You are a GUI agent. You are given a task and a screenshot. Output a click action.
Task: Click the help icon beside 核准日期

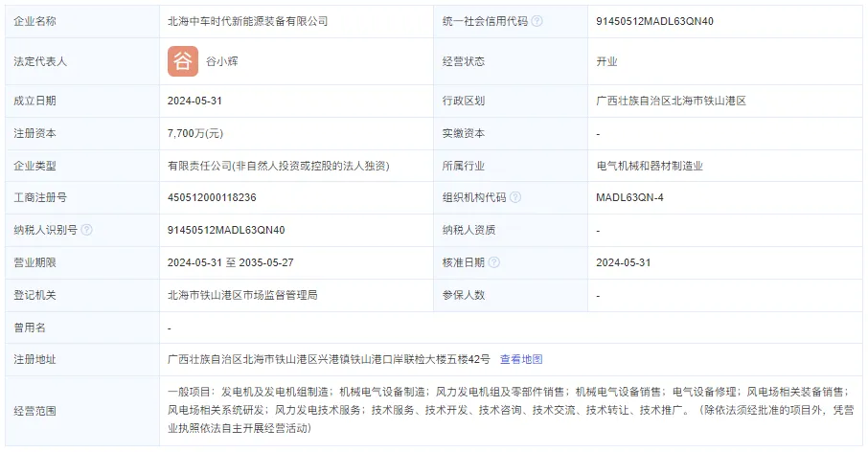pyautogui.click(x=494, y=262)
